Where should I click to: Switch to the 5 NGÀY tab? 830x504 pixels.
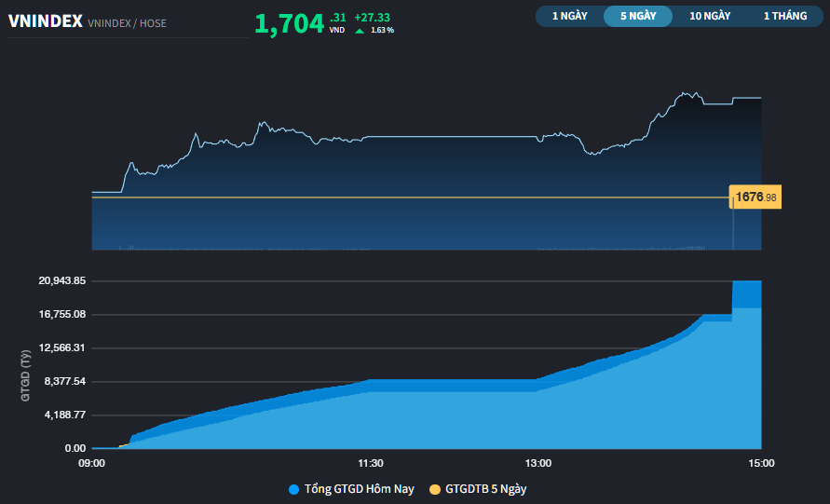(638, 16)
